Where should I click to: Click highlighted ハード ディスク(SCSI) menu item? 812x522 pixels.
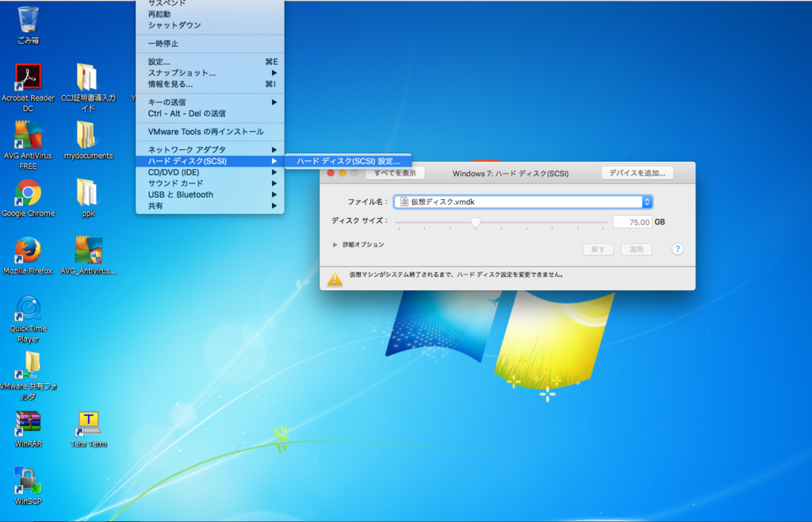click(209, 161)
